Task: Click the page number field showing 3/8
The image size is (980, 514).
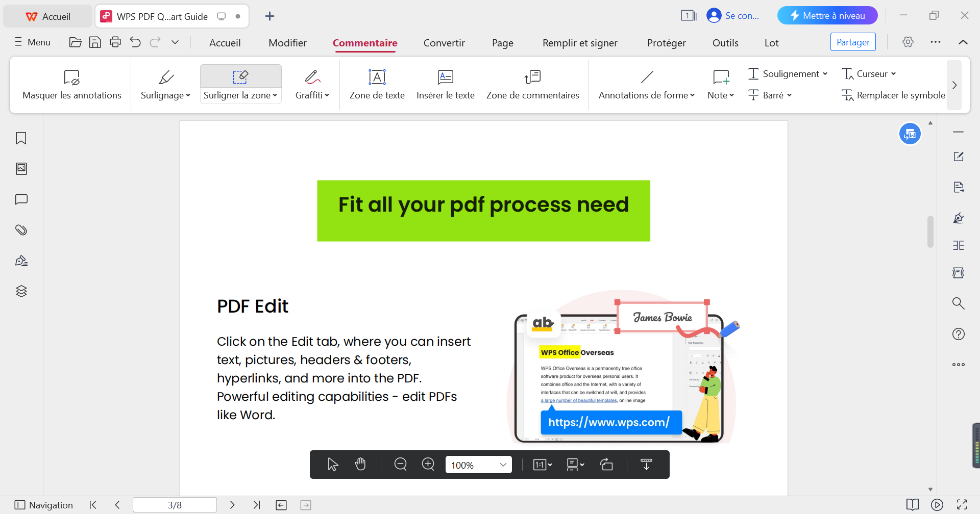Action: click(x=175, y=505)
